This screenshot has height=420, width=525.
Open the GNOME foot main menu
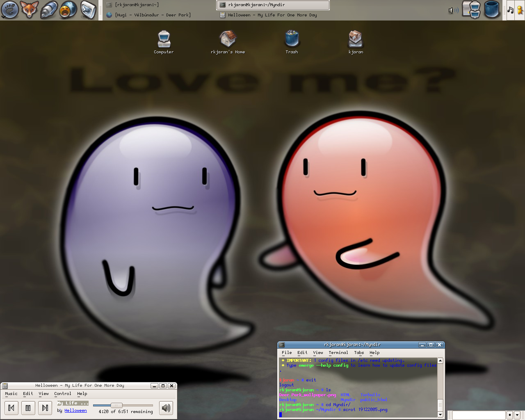[10, 10]
